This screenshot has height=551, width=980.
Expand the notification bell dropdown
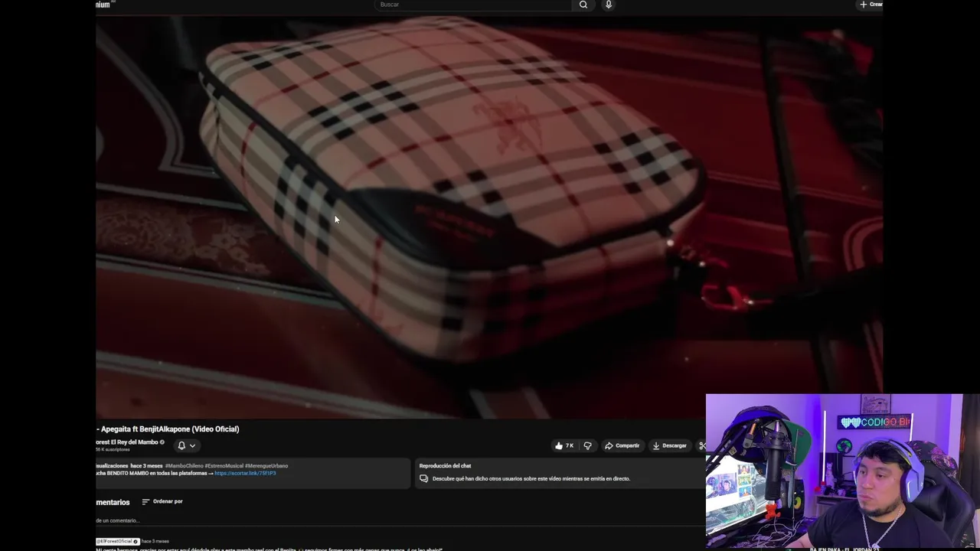tap(187, 445)
